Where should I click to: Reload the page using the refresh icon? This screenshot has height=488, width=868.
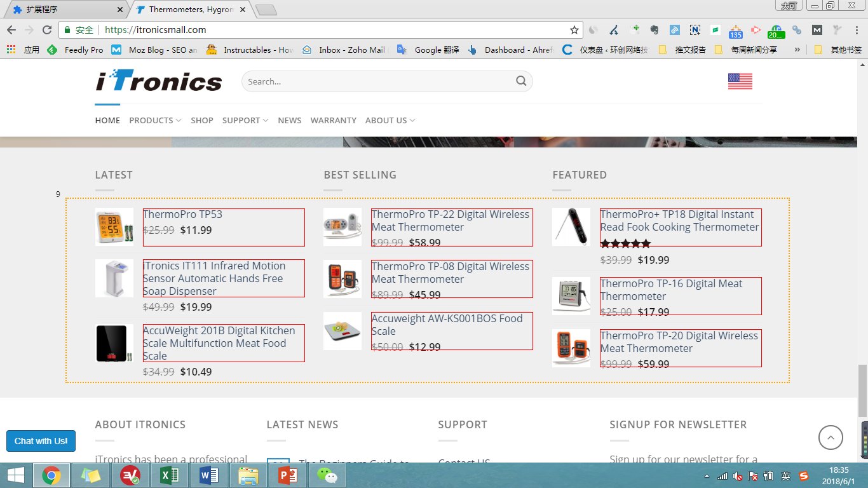tap(47, 30)
